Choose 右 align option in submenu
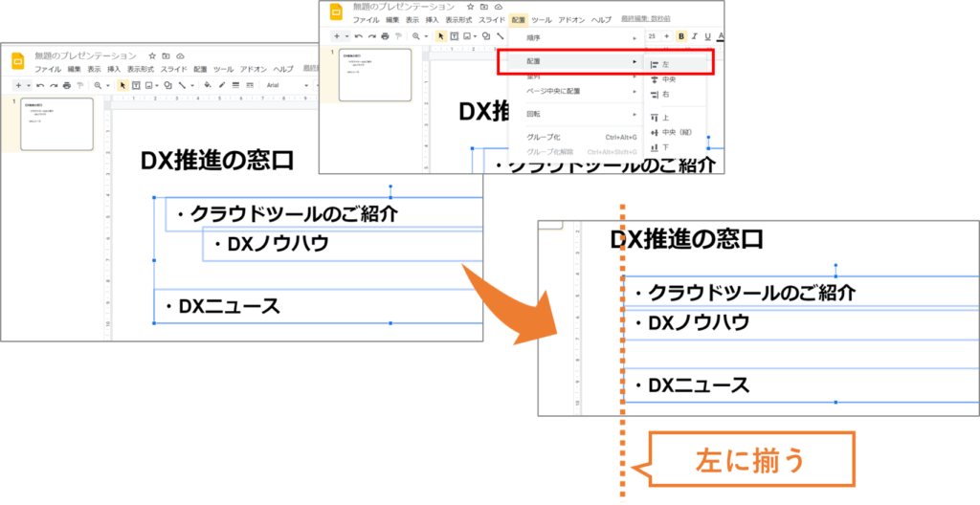This screenshot has width=980, height=505. [675, 95]
